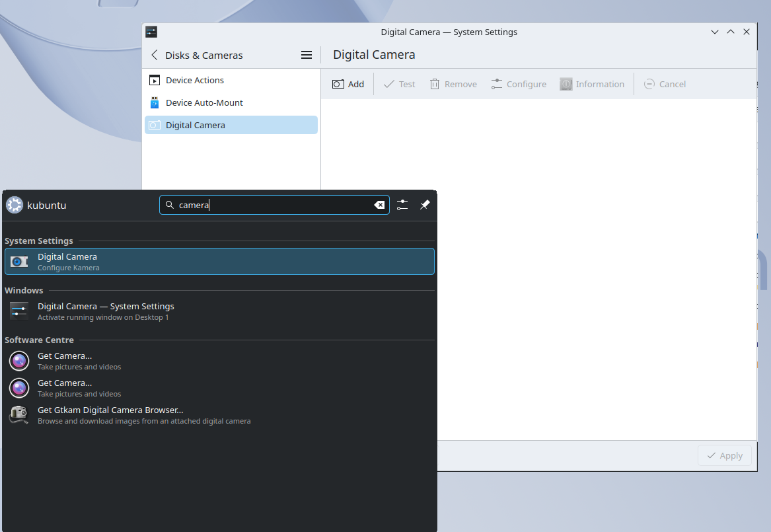Click the kubuntu user avatar icon
This screenshot has height=532, width=771.
click(15, 205)
